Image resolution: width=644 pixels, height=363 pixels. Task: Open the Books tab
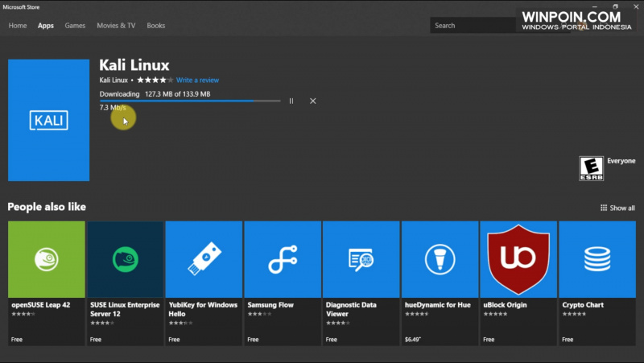156,26
